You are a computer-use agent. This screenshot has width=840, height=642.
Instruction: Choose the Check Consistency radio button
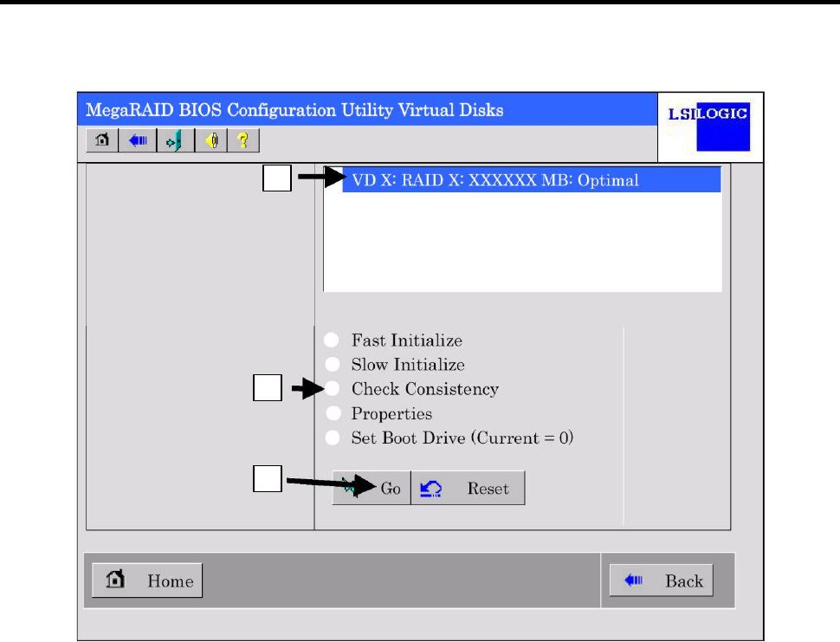333,388
